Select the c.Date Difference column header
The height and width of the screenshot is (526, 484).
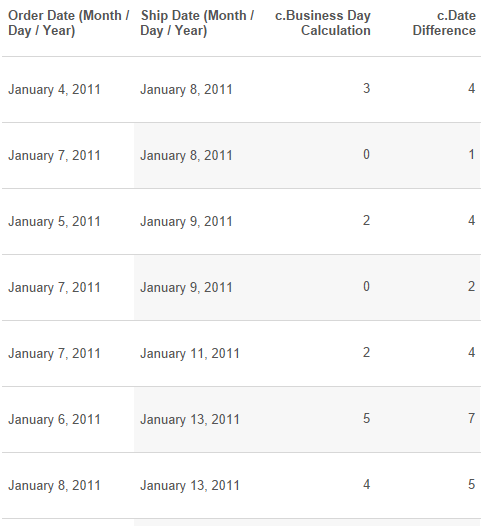tap(444, 23)
